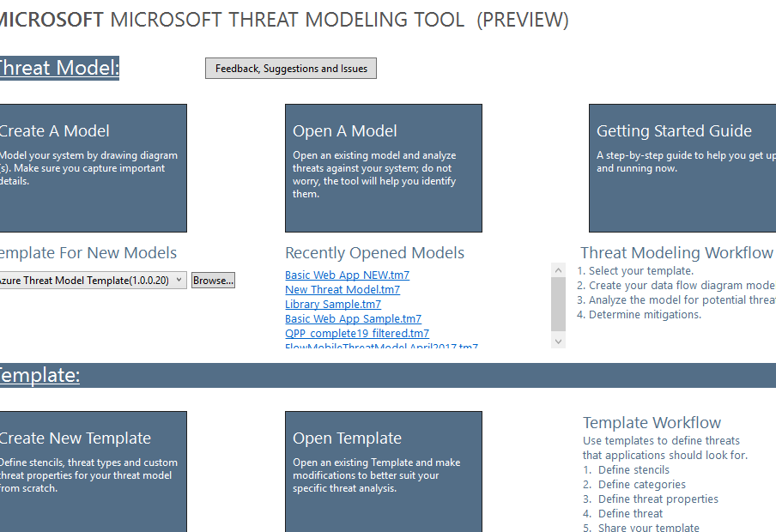Click template step 'Define categories'
The height and width of the screenshot is (532, 776).
coord(634,485)
